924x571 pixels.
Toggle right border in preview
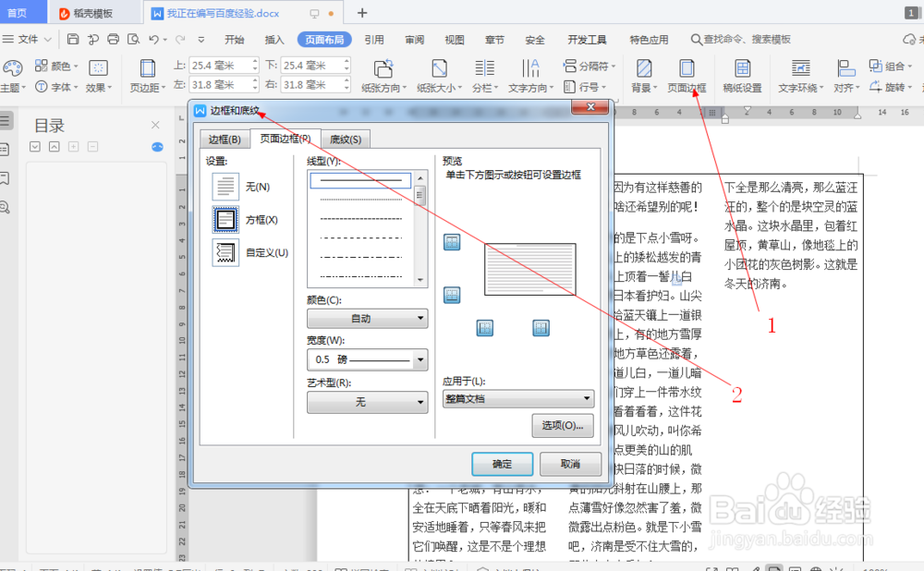[x=541, y=328]
